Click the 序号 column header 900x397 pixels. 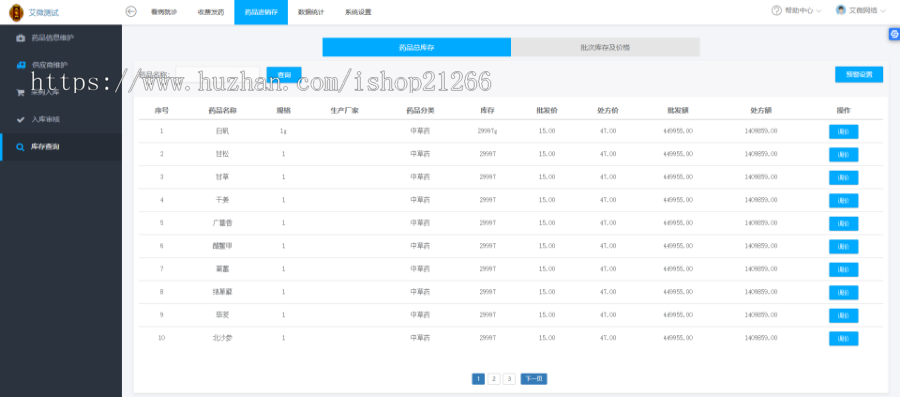(161, 110)
